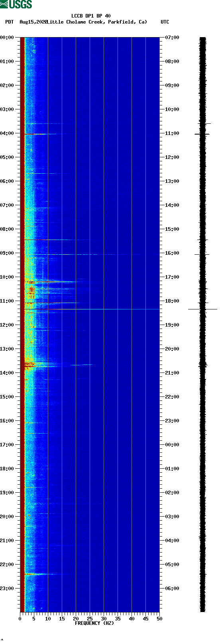
Task: Click the 16:00 UTC time label
Action: click(x=172, y=253)
